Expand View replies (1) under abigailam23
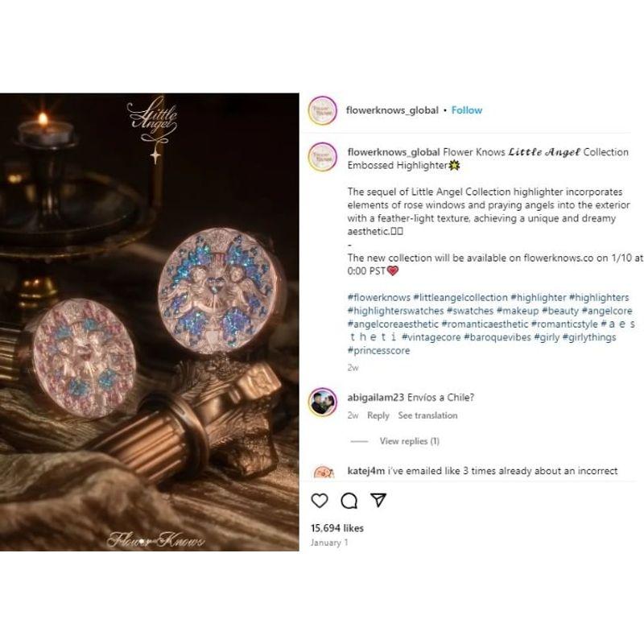The width and height of the screenshot is (644, 644). coord(410,441)
